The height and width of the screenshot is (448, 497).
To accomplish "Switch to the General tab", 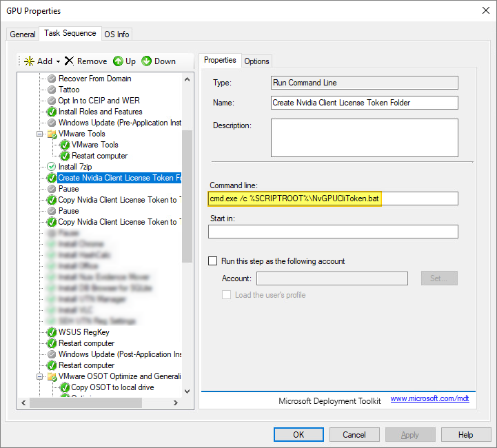I will [23, 34].
